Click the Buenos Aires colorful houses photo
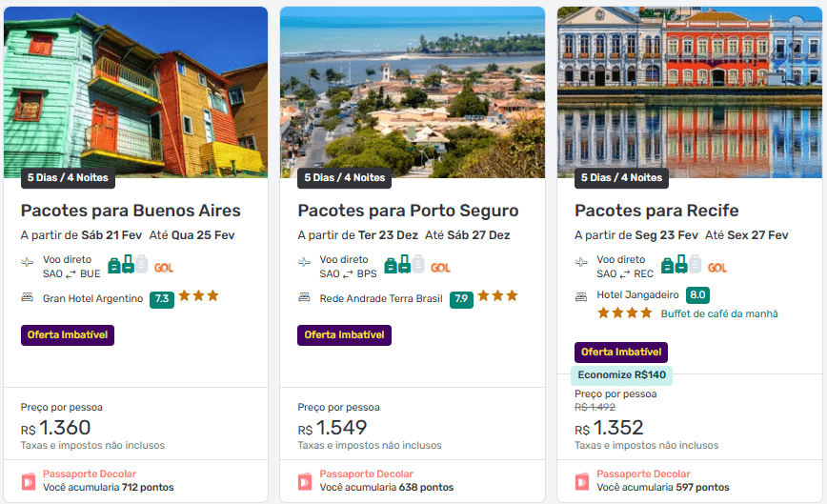 (x=136, y=91)
